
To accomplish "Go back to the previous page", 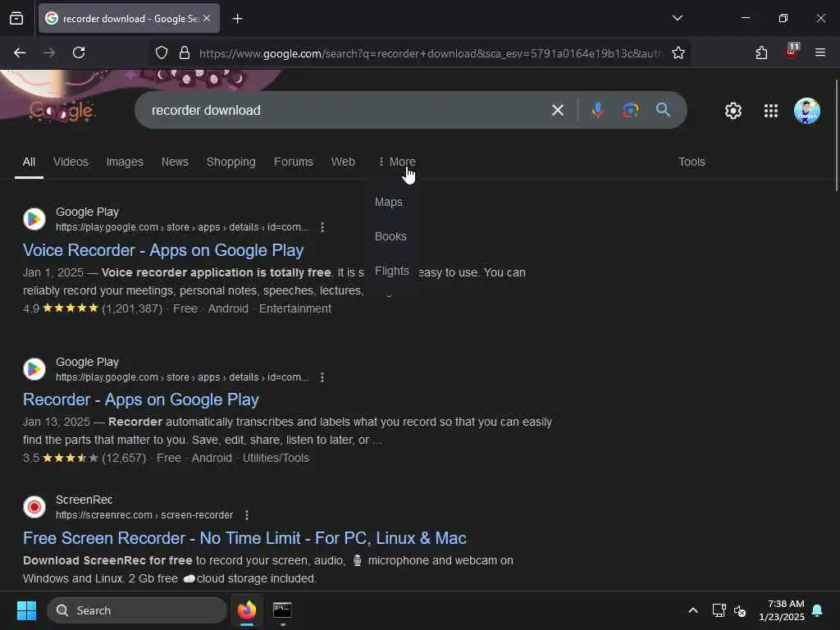I will coord(20,52).
